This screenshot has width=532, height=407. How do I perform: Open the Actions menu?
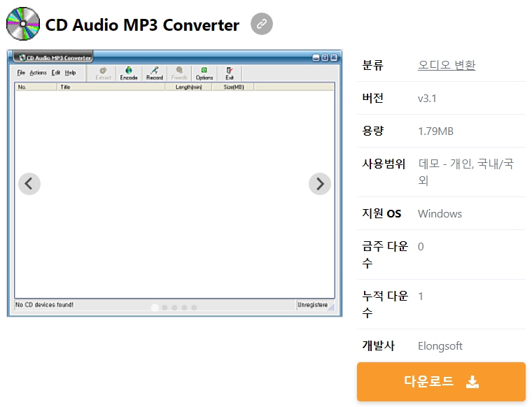[x=38, y=73]
